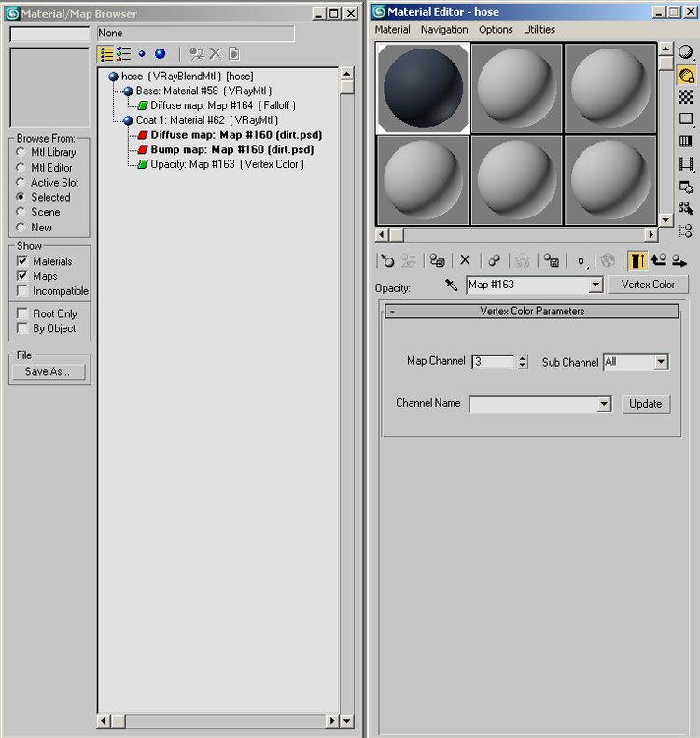
Task: Select the Bump map dirt.psd tree entry
Action: [x=231, y=149]
